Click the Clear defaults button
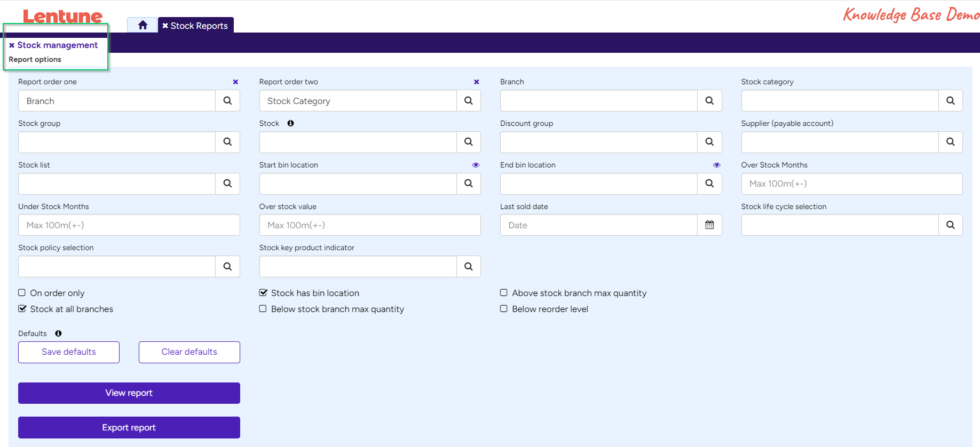The width and height of the screenshot is (980, 447). 189,352
